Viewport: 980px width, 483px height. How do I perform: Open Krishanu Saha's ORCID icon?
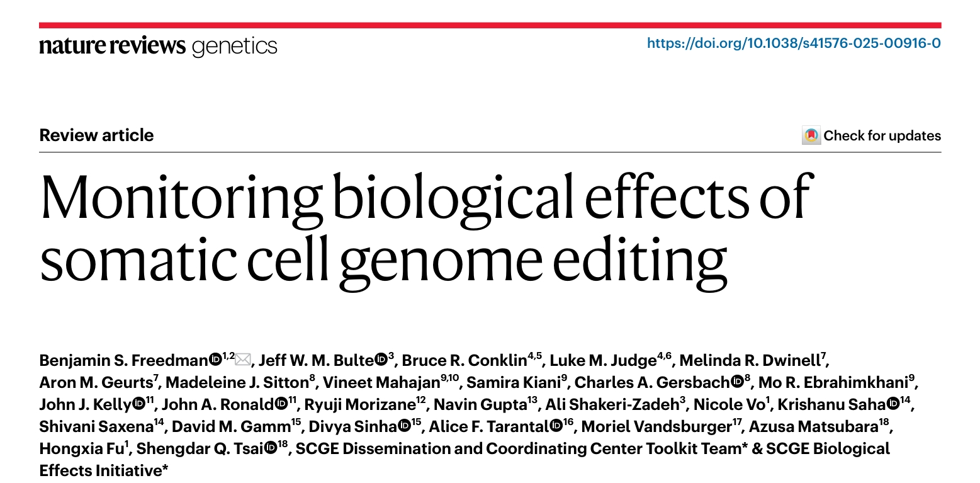[893, 404]
